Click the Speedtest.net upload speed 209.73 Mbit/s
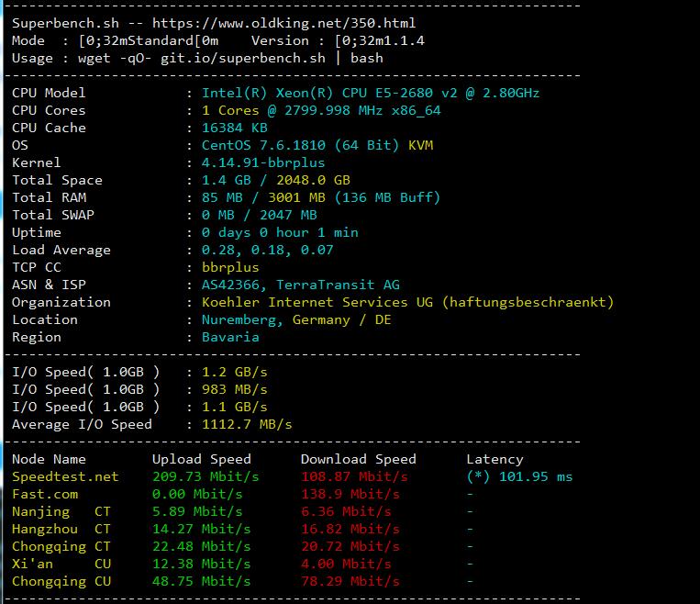Screen dimensions: 700x604 coord(206,476)
